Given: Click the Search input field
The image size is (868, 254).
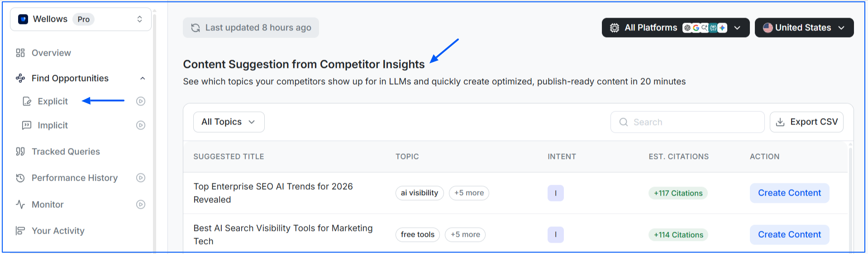Looking at the screenshot, I should (688, 122).
